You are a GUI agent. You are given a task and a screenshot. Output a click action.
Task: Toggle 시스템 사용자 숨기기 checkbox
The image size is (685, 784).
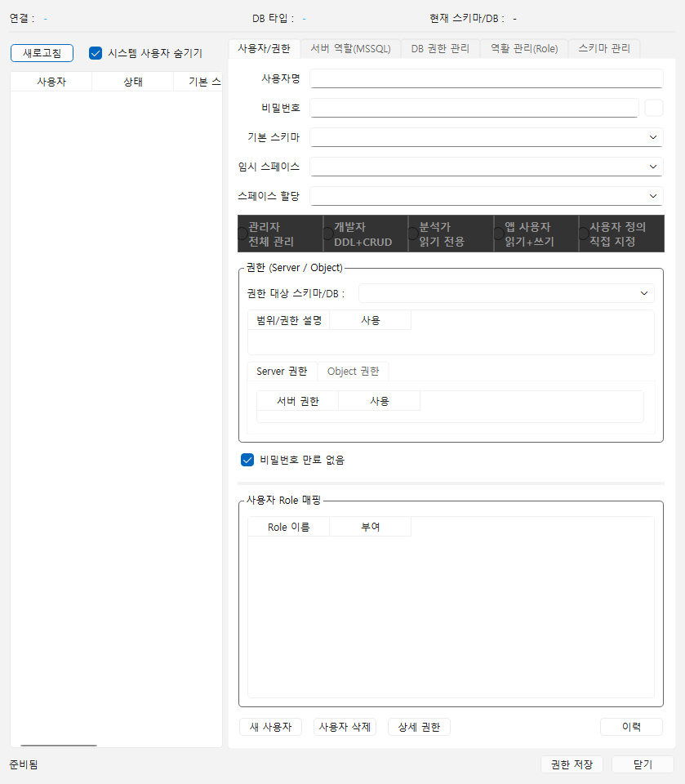(x=96, y=53)
